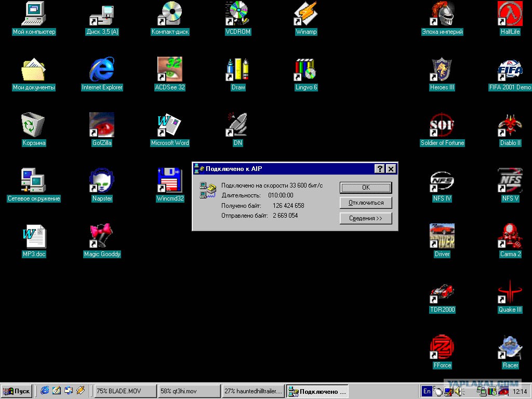Close the Подключено к AIP dialog
Viewport: 532px width, 399px height.
coord(391,169)
